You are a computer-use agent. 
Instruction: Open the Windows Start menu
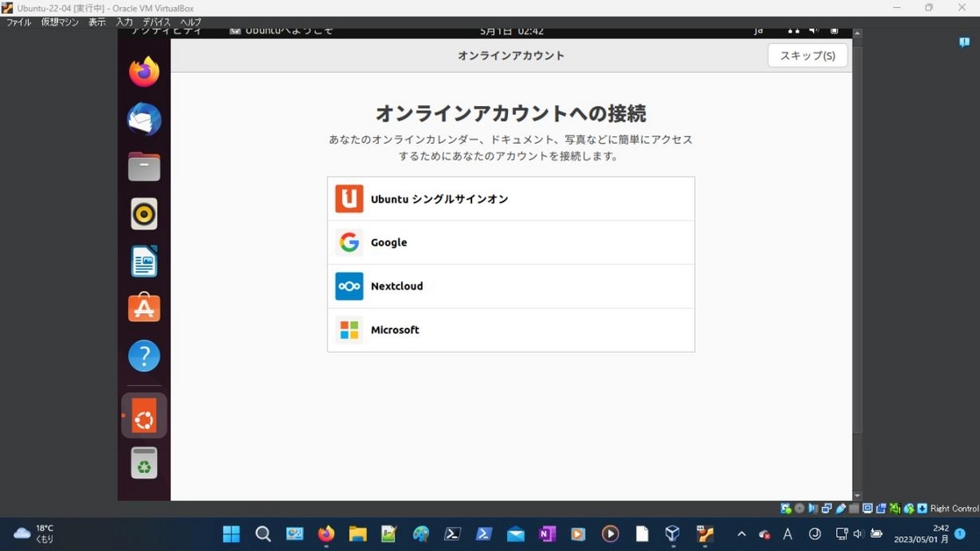(x=232, y=534)
